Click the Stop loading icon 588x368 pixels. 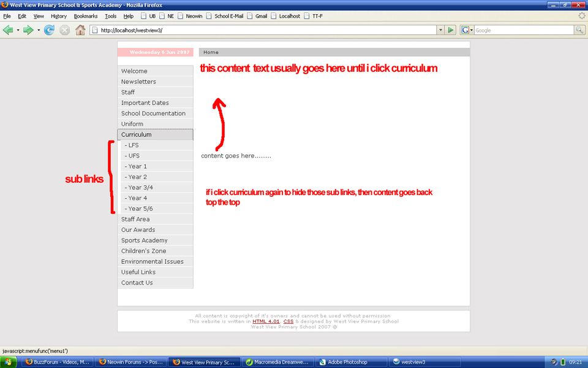point(64,29)
